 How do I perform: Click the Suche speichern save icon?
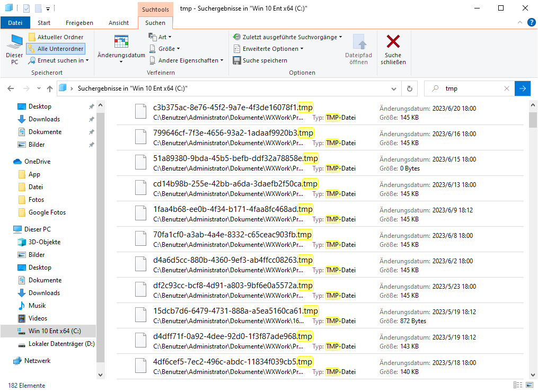(x=237, y=60)
